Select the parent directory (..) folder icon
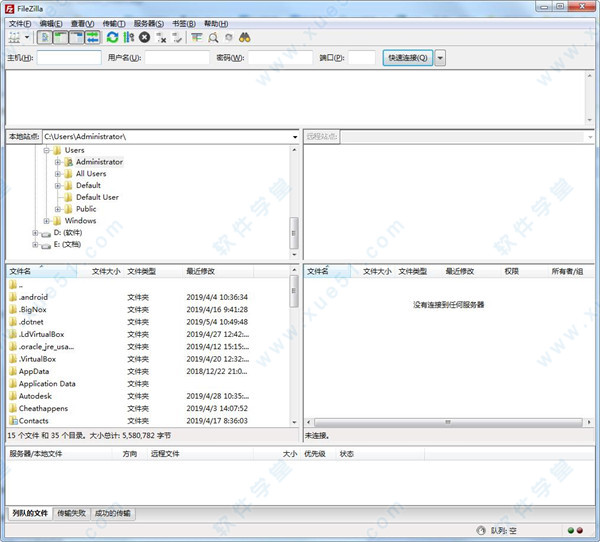The width and height of the screenshot is (600, 542). 13,284
